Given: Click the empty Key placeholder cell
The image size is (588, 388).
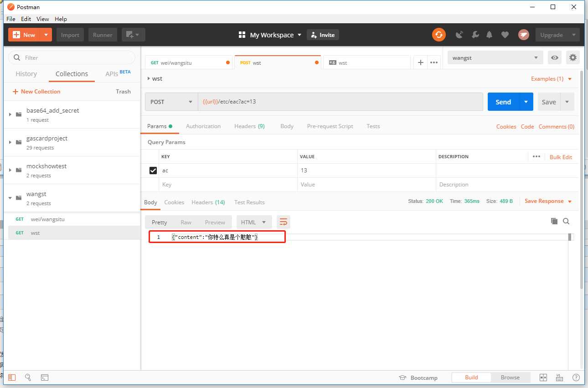Looking at the screenshot, I should coord(228,185).
